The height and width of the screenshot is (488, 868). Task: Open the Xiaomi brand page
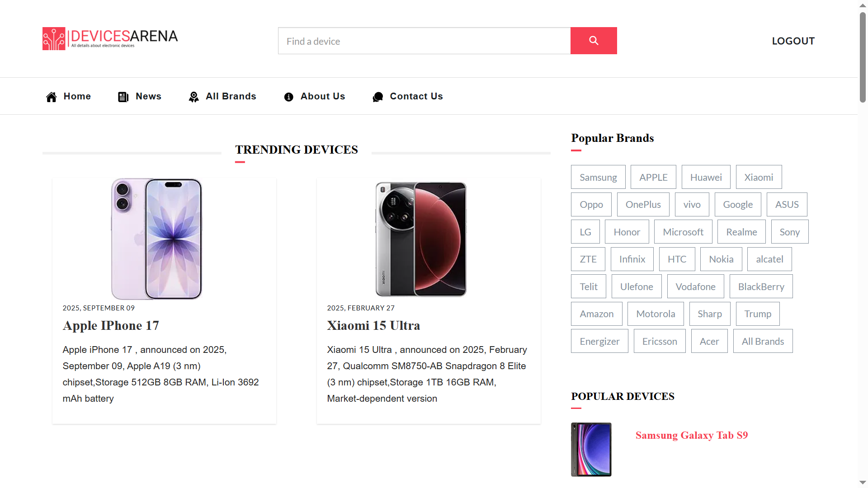(759, 177)
